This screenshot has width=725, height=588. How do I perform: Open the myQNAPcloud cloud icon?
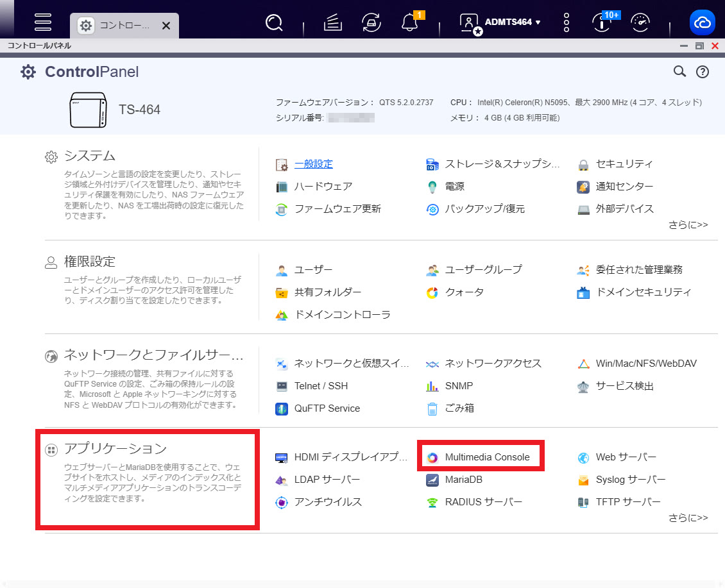703,22
